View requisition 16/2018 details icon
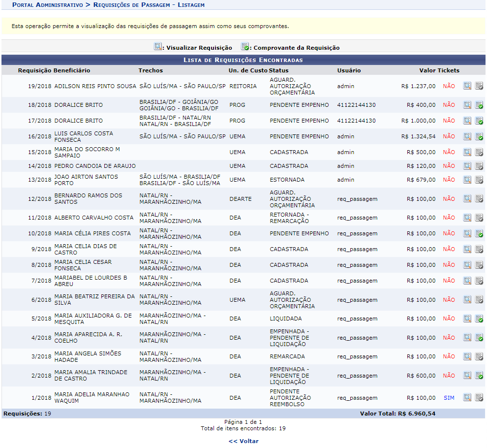The width and height of the screenshot is (487, 448). [x=467, y=136]
